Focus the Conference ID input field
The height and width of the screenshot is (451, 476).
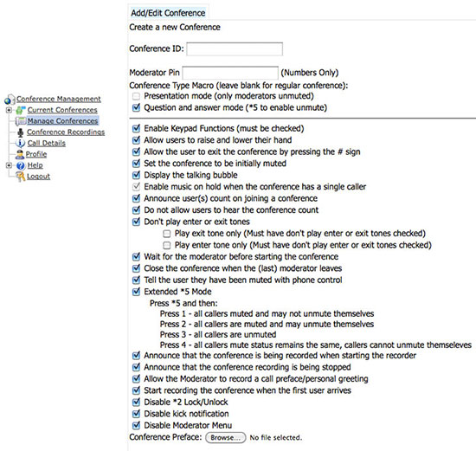235,48
